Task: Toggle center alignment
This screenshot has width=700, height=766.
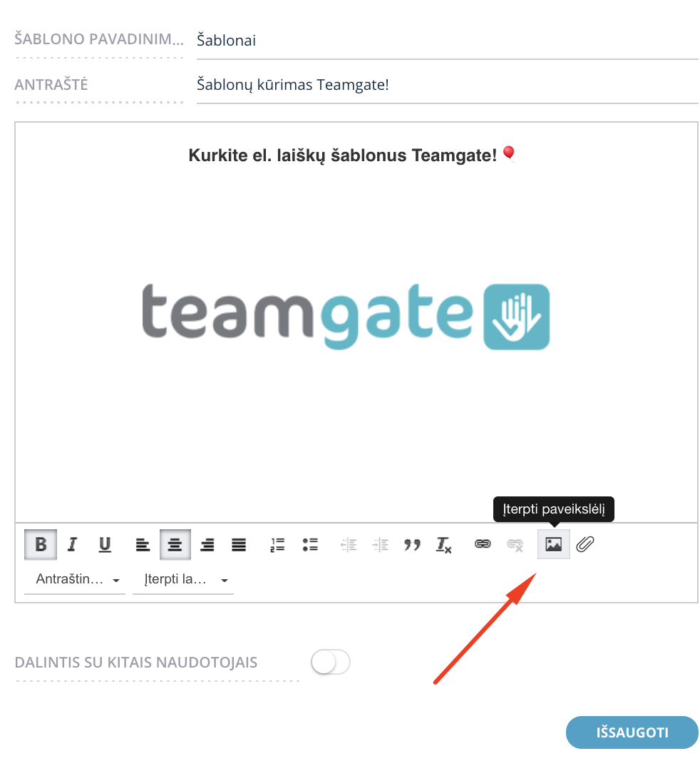Action: pyautogui.click(x=175, y=544)
